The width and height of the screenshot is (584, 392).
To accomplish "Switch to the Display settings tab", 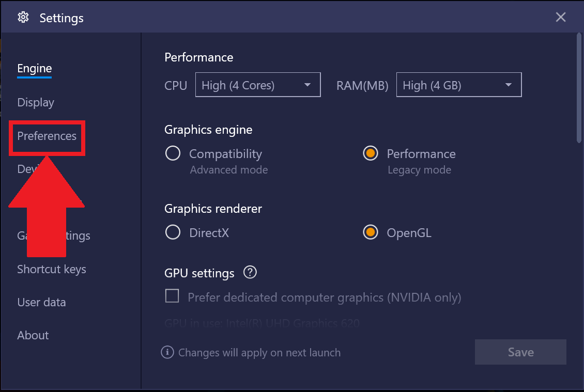I will pyautogui.click(x=36, y=102).
